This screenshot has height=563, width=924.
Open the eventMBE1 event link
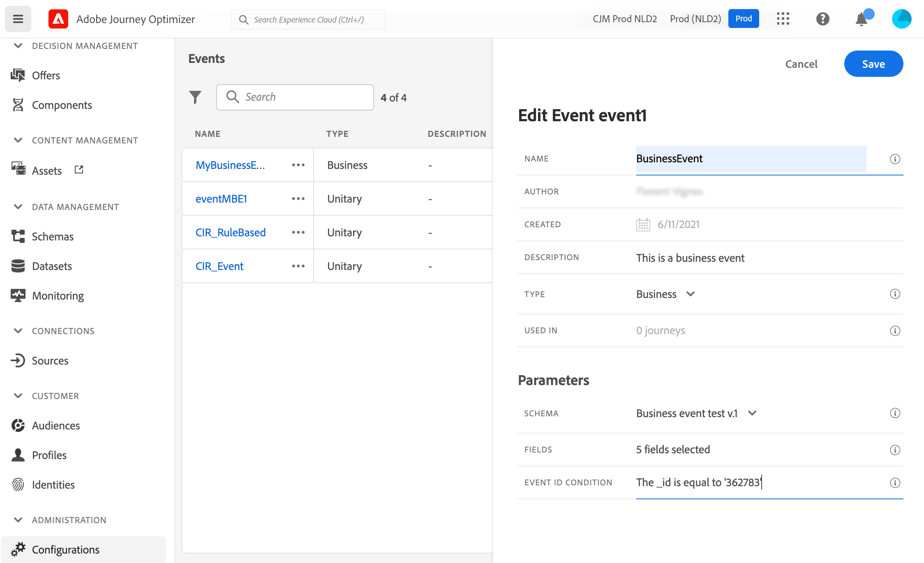coord(221,199)
